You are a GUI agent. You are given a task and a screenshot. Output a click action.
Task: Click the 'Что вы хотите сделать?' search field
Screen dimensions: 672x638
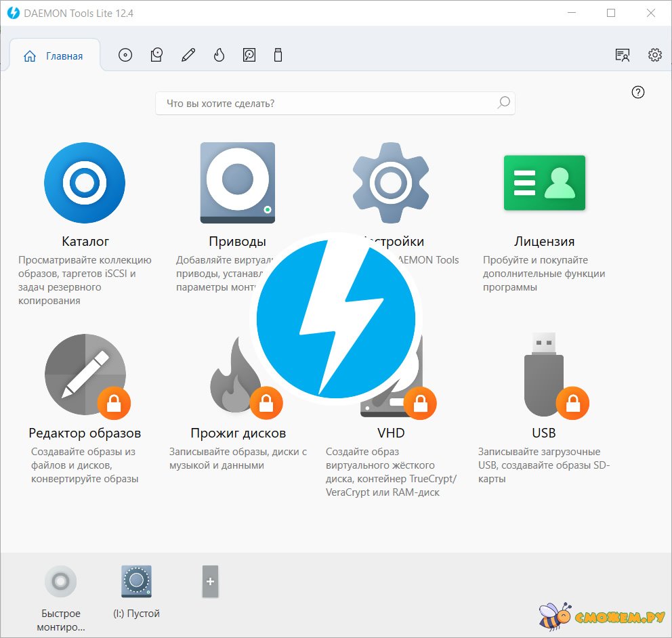(x=325, y=104)
